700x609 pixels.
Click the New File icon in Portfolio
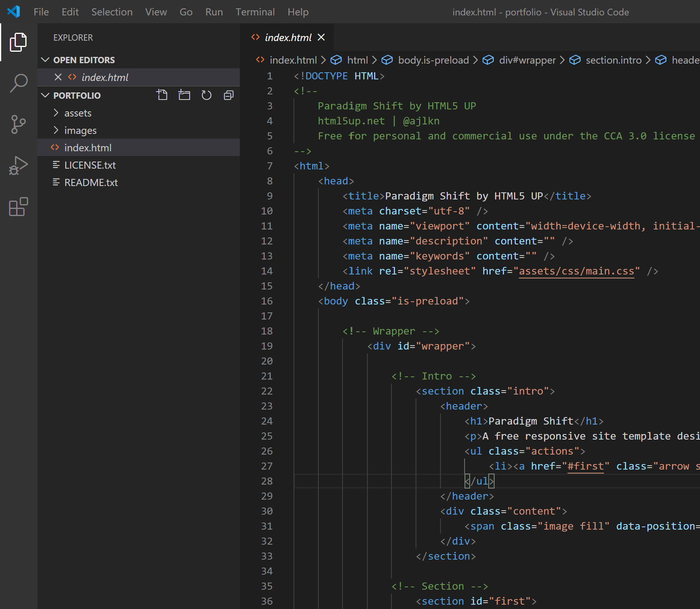click(x=162, y=95)
